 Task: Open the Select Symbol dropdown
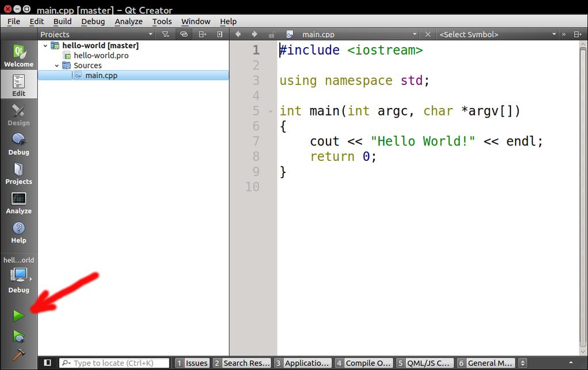498,34
